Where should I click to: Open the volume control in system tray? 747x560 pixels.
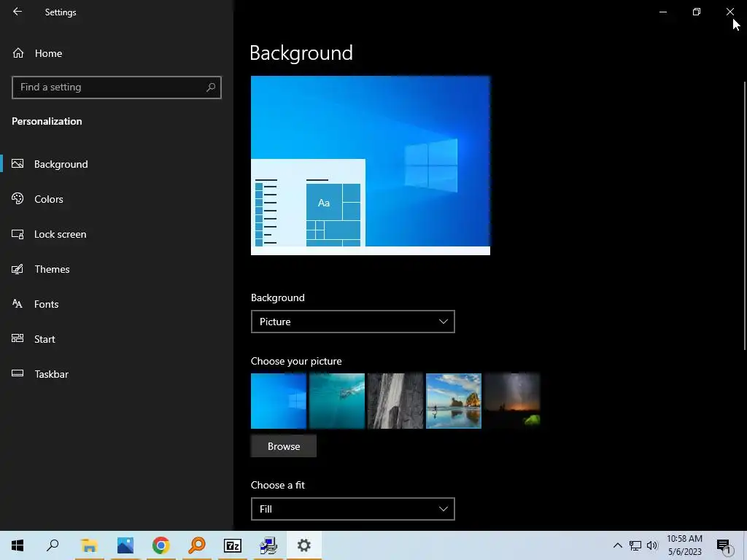click(652, 545)
